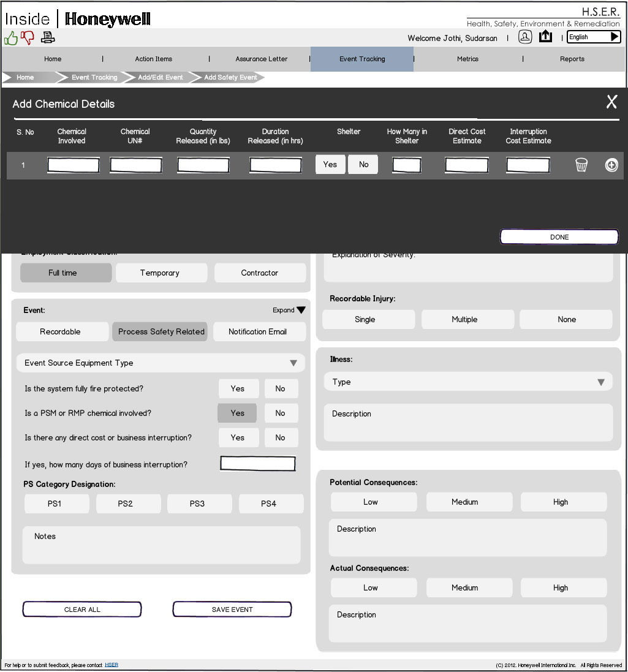This screenshot has height=672, width=628.
Task: Add new chemical row with plus icon
Action: pos(611,165)
